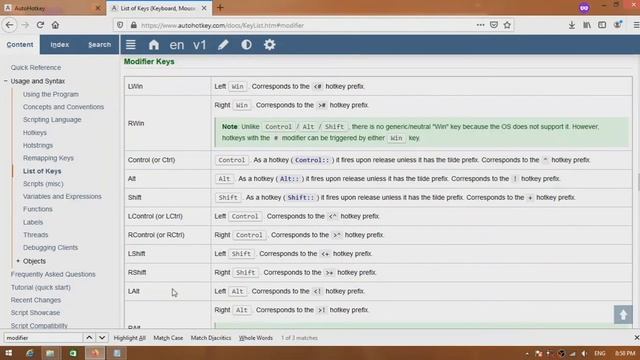Viewport: 640px width, 360px height.
Task: Open File Explorer from taskbar
Action: (x=50, y=353)
